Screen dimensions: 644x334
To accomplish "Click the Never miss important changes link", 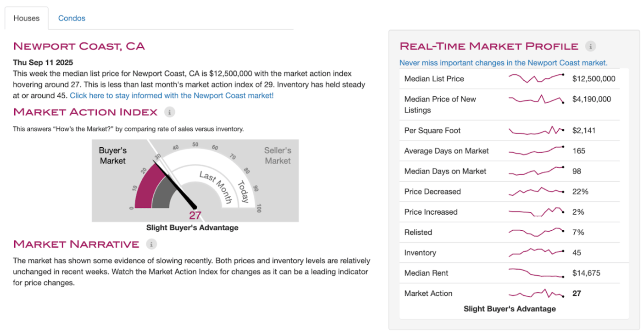I will pos(503,63).
